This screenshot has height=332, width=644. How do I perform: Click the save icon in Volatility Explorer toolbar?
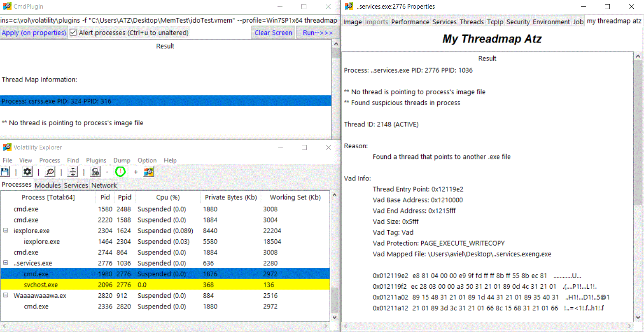[x=5, y=171]
